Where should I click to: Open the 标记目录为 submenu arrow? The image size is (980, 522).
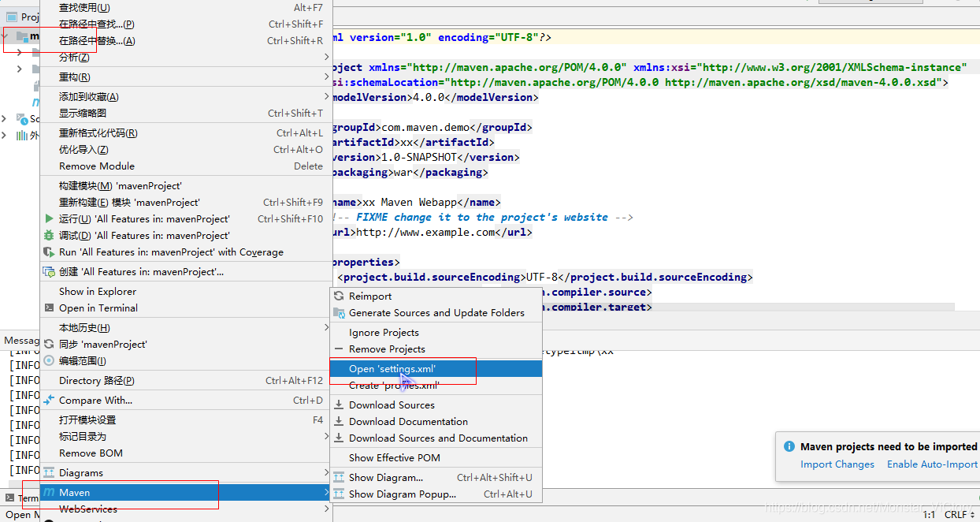[326, 436]
